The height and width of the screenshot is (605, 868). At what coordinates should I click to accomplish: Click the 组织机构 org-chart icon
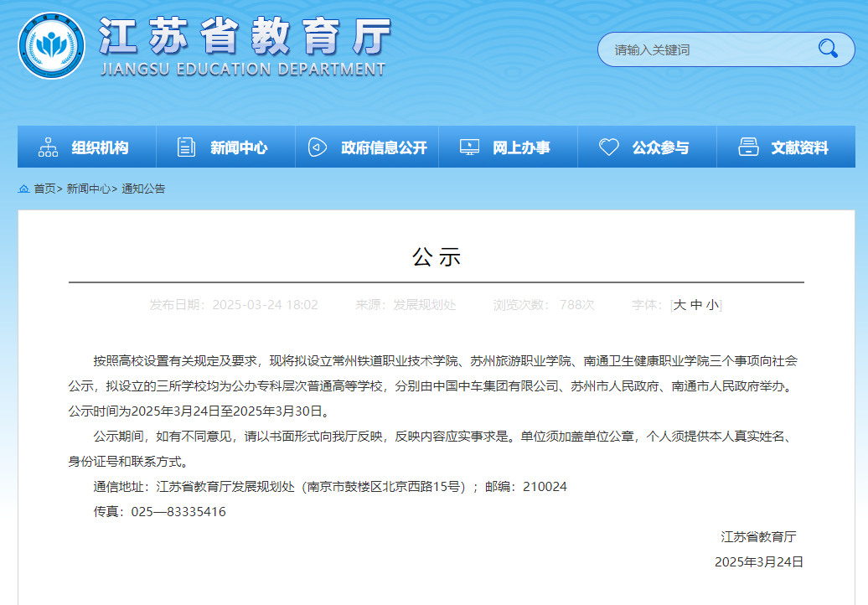point(48,147)
